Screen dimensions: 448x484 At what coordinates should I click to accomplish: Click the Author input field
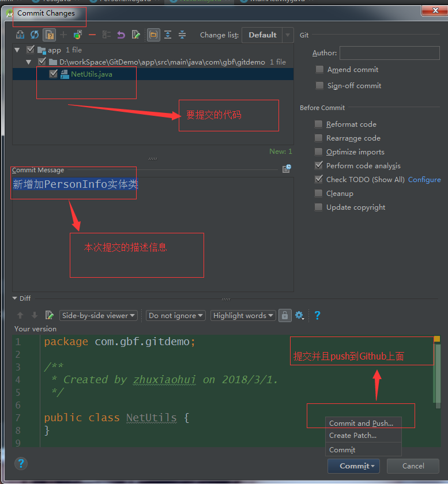(390, 53)
